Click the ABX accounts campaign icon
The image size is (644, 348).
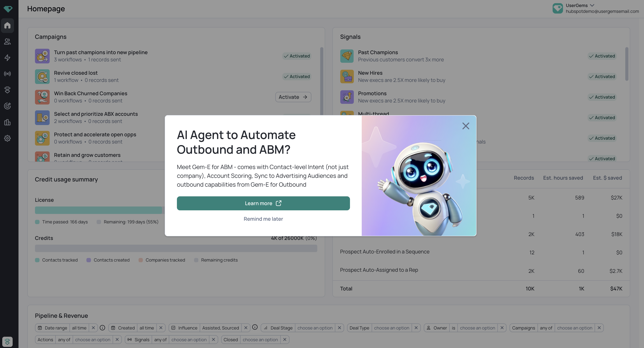click(42, 118)
